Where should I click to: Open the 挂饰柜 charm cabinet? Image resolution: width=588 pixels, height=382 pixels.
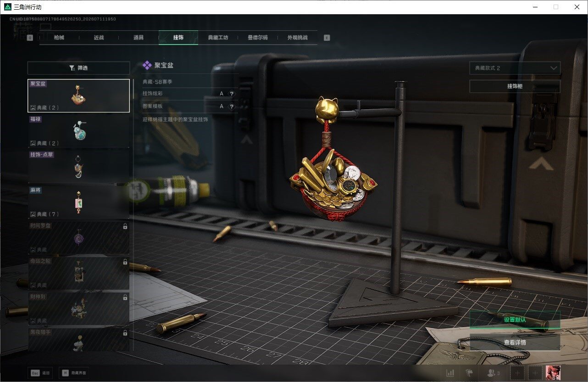515,86
